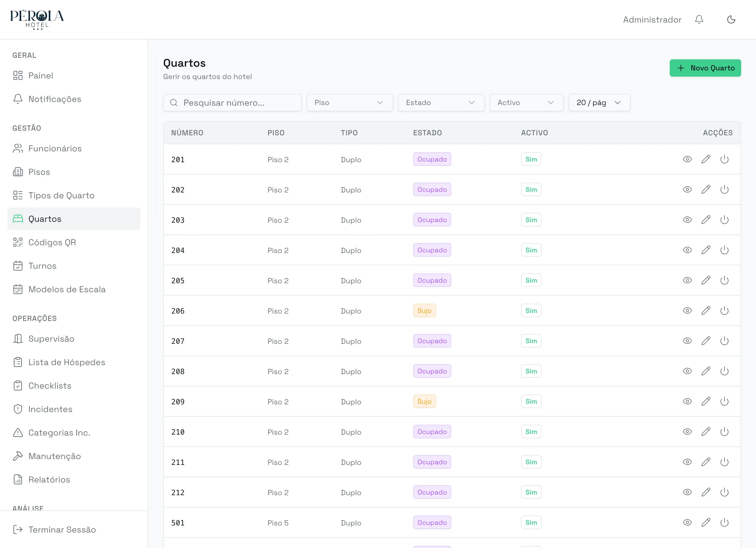756x548 pixels.
Task: Click the Sujo status badge of room 206
Action: [x=424, y=311]
